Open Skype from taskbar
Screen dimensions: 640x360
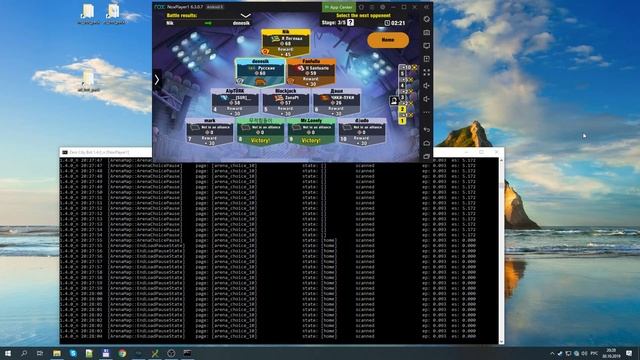tap(73, 353)
